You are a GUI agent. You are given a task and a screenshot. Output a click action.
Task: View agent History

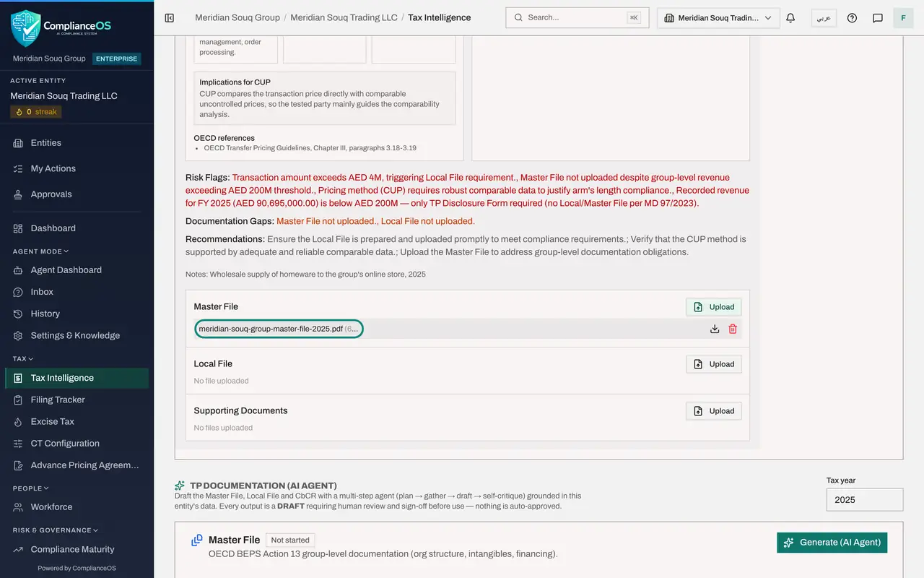tap(77, 314)
